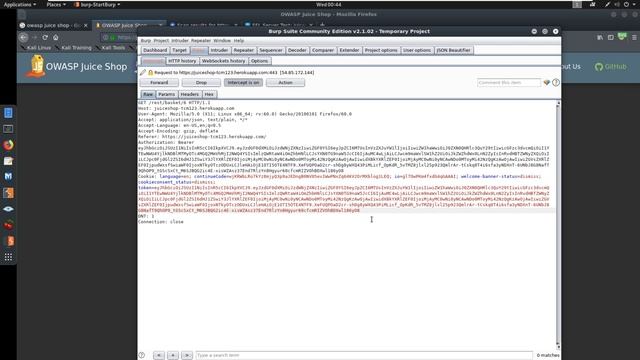Click the green extension icon in Firefox toolbar
640x360 pixels.
[622, 37]
